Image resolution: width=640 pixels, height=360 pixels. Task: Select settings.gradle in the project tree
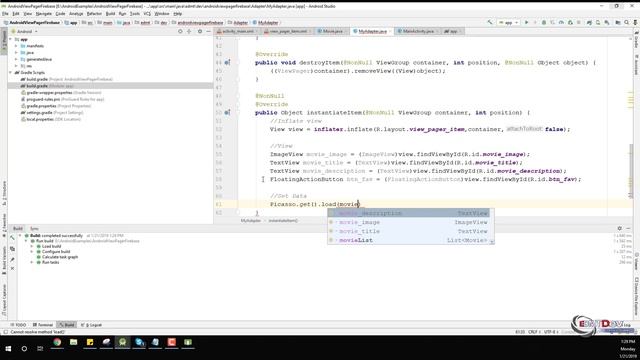coord(52,113)
